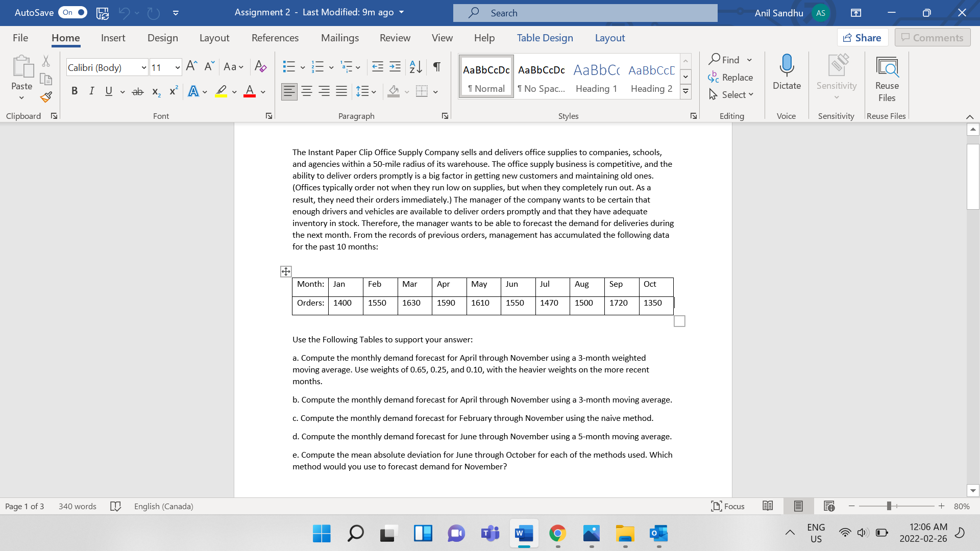Click the Sort icon in the Paragraph group

click(x=415, y=66)
